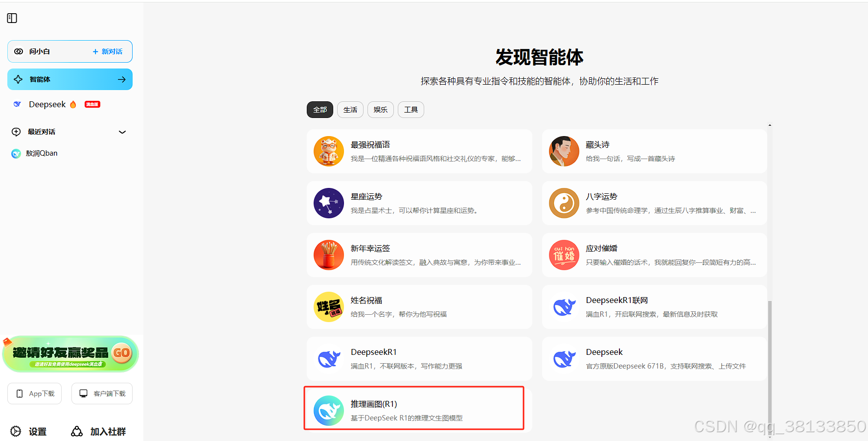Click the 客户端下载 button
This screenshot has width=868, height=441.
(x=102, y=394)
